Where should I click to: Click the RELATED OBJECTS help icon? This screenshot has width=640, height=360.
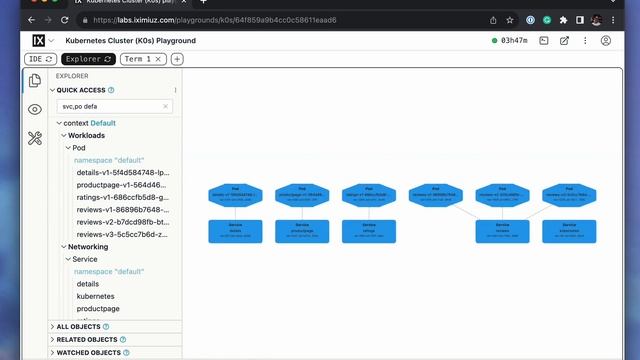coord(123,340)
